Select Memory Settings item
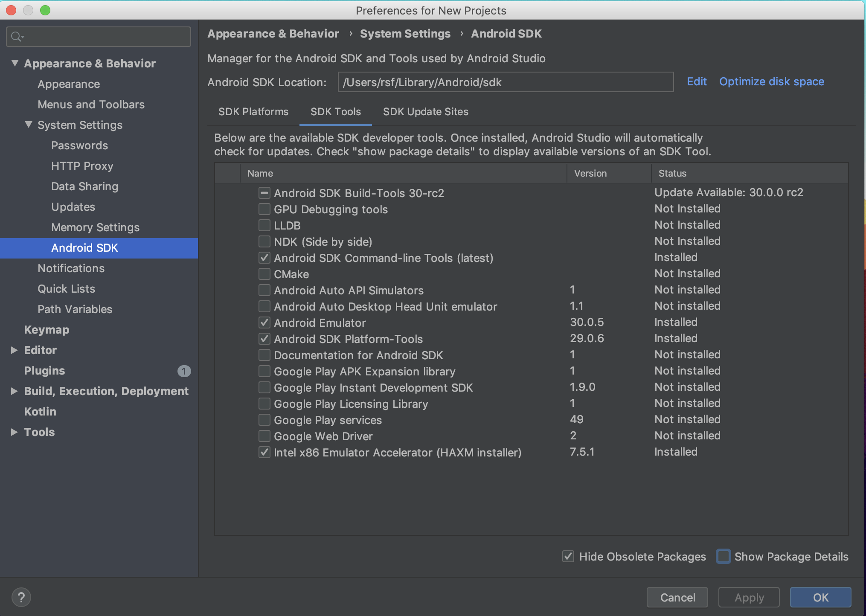The image size is (866, 616). click(x=99, y=227)
